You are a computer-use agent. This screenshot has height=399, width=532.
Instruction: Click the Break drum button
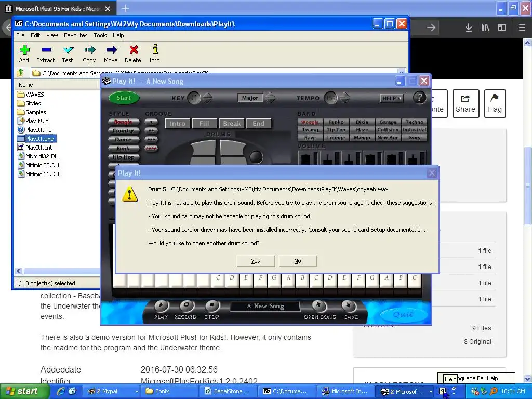pos(232,124)
